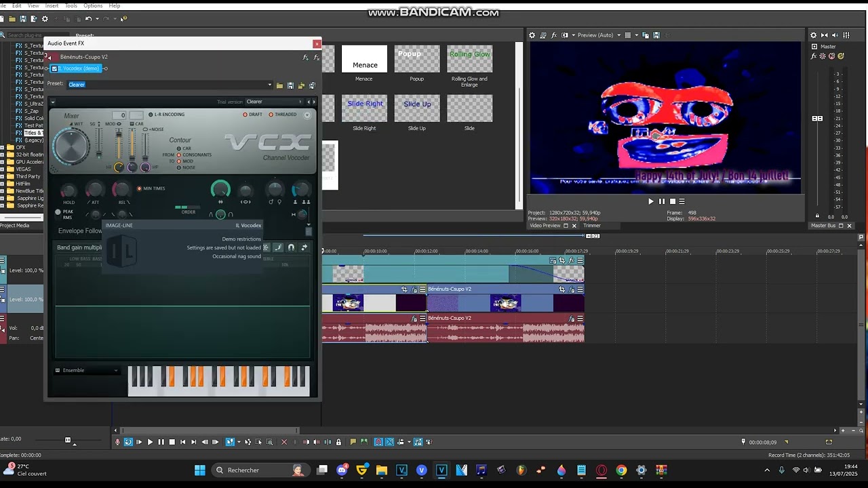868x488 pixels.
Task: Click the Master volume fader handle
Action: 818,119
